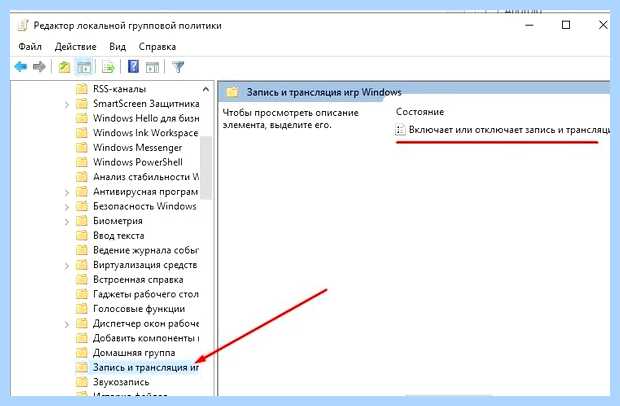Maximize the policy editor window
The width and height of the screenshot is (620, 406).
pyautogui.click(x=566, y=25)
